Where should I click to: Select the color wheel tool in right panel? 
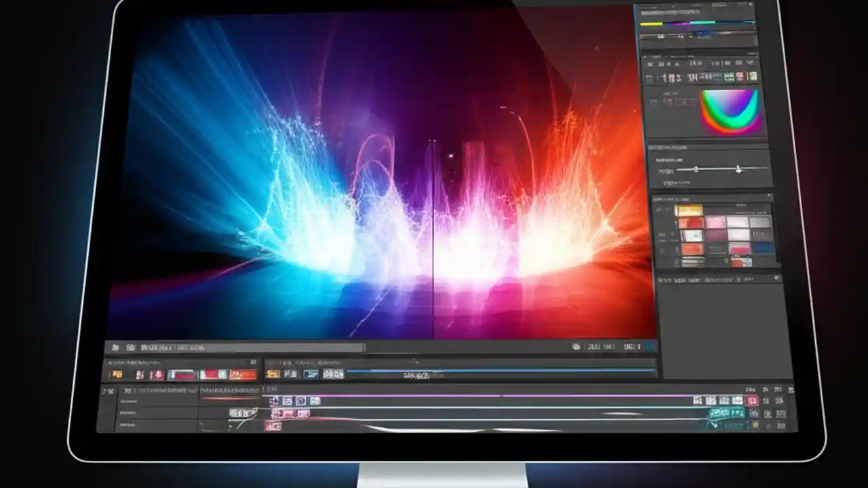click(729, 112)
